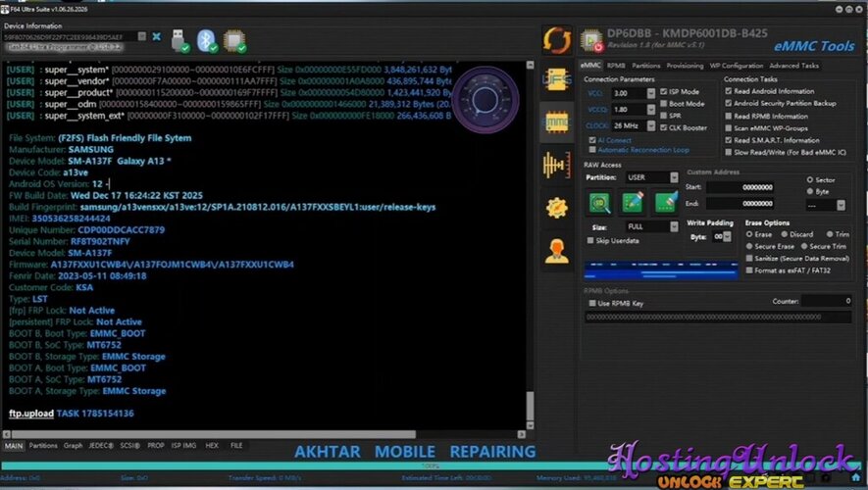Select the Sector radio button
868x490 pixels.
coord(810,179)
